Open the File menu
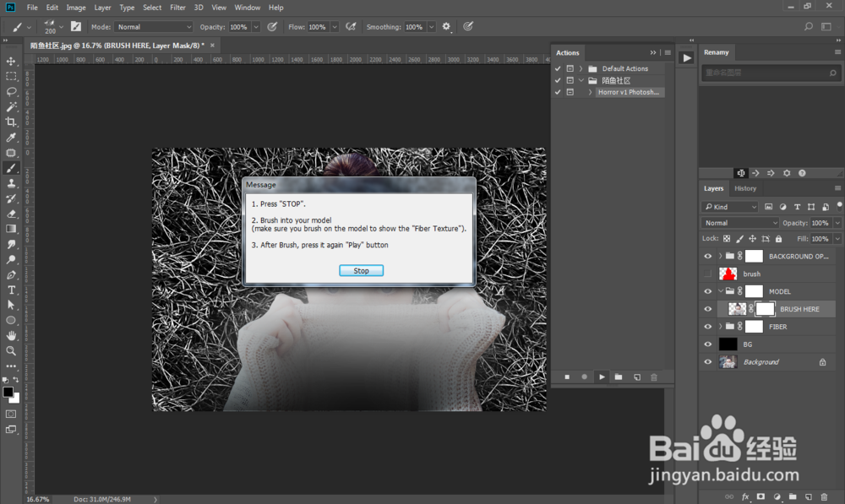The height and width of the screenshot is (504, 845). [32, 8]
